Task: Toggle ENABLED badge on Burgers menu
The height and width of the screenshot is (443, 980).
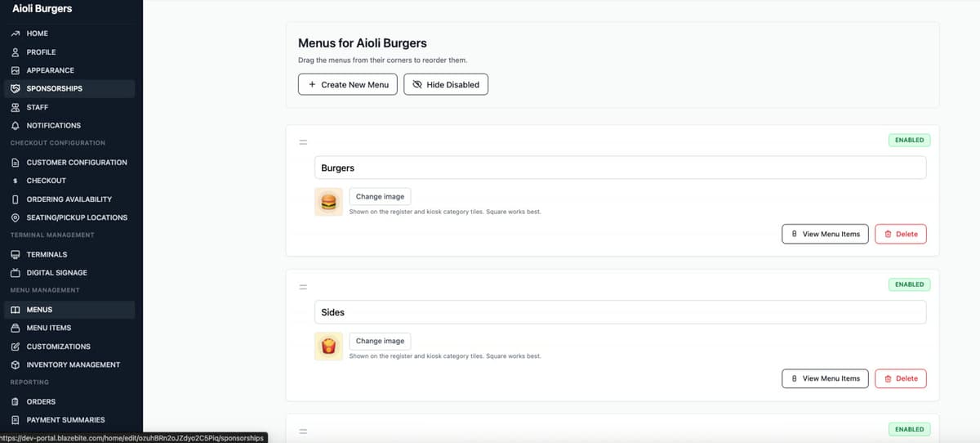Action: [x=909, y=140]
